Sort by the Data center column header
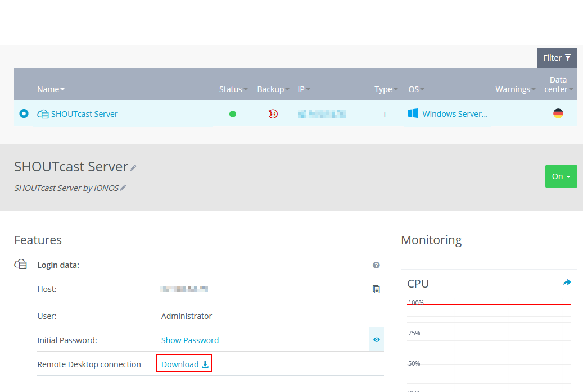Image resolution: width=583 pixels, height=392 pixels. [558, 84]
